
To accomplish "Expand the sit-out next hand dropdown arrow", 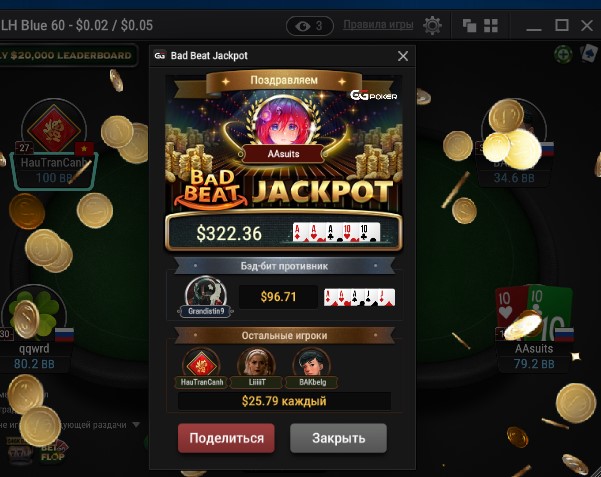I will click(x=136, y=424).
